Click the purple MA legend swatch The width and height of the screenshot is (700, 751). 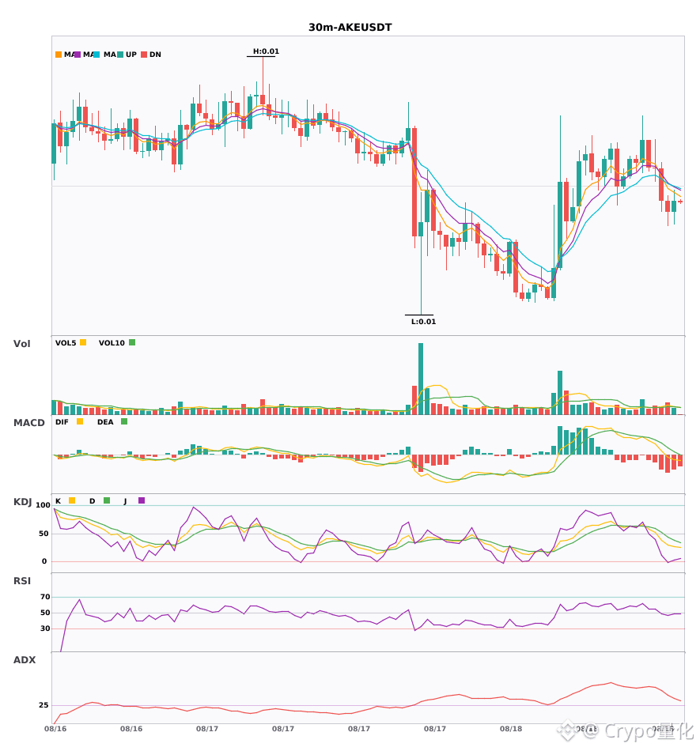[78, 55]
